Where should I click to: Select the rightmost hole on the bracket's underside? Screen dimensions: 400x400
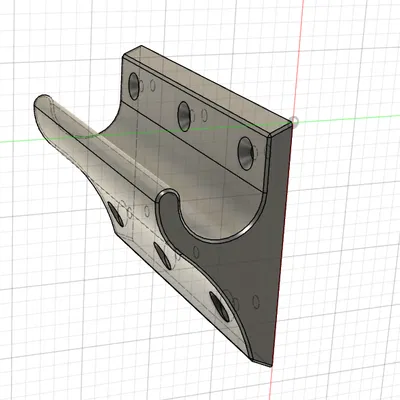[x=220, y=307]
